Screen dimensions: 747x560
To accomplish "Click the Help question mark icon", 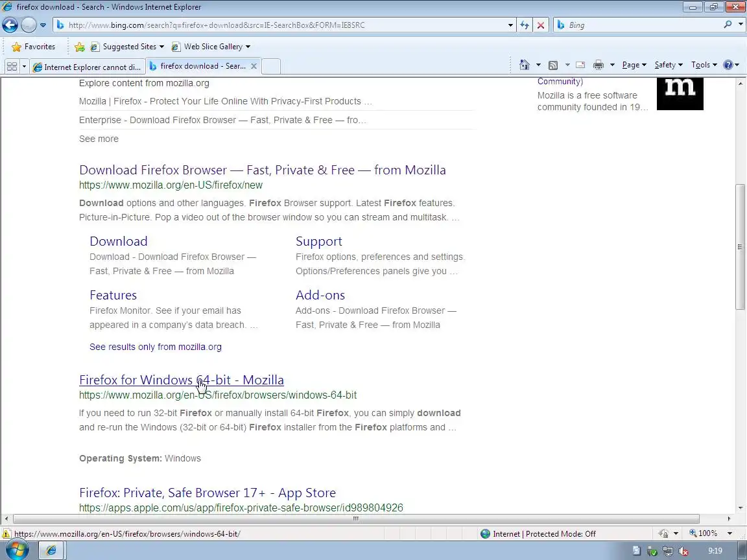I will coord(728,65).
